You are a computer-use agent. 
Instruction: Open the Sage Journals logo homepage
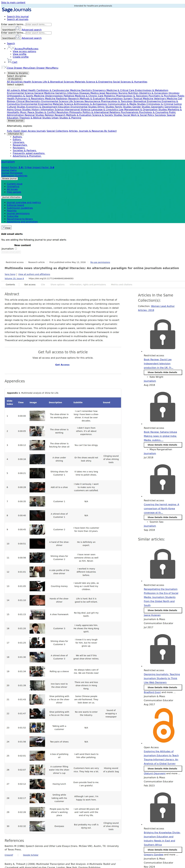pyautogui.click(x=17, y=10)
